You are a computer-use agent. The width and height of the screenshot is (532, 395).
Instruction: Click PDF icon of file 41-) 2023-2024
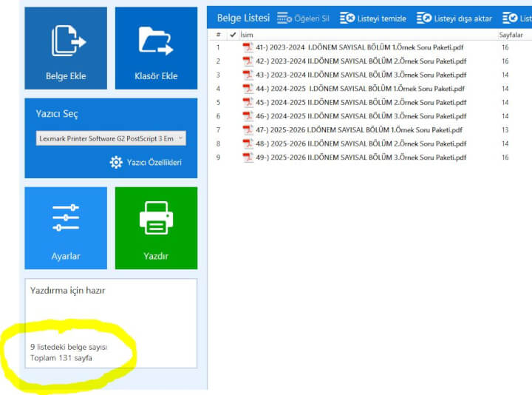coord(248,47)
